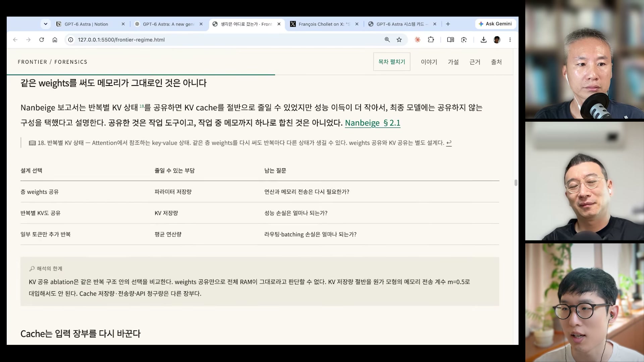Select 연산과 메모리 전송은 다시 필요한가? cell
The height and width of the screenshot is (362, 644).
point(307,192)
